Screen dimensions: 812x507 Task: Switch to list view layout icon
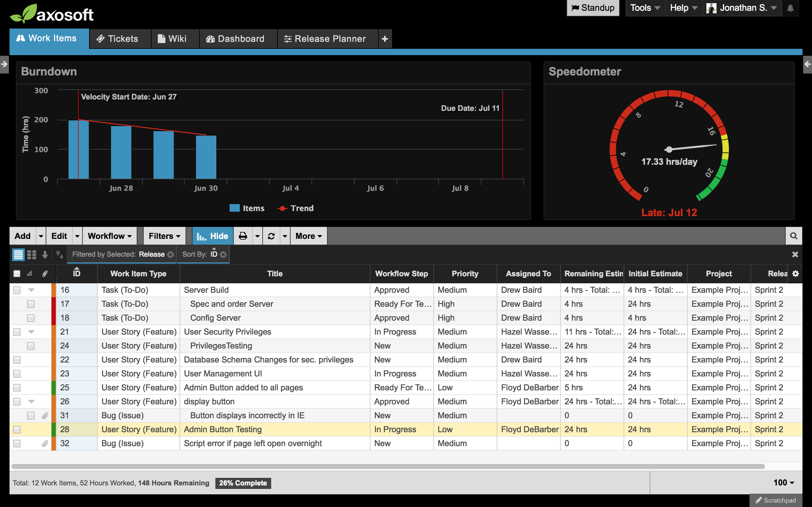click(18, 254)
